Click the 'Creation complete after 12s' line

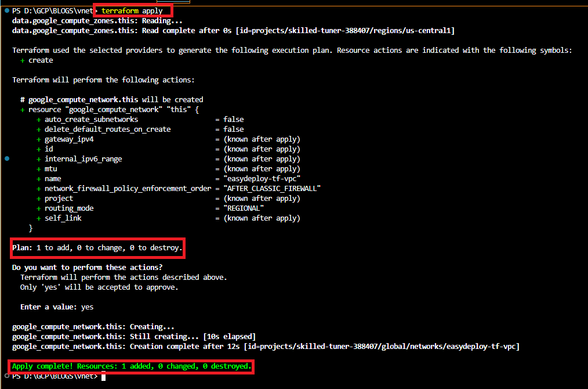tap(266, 346)
